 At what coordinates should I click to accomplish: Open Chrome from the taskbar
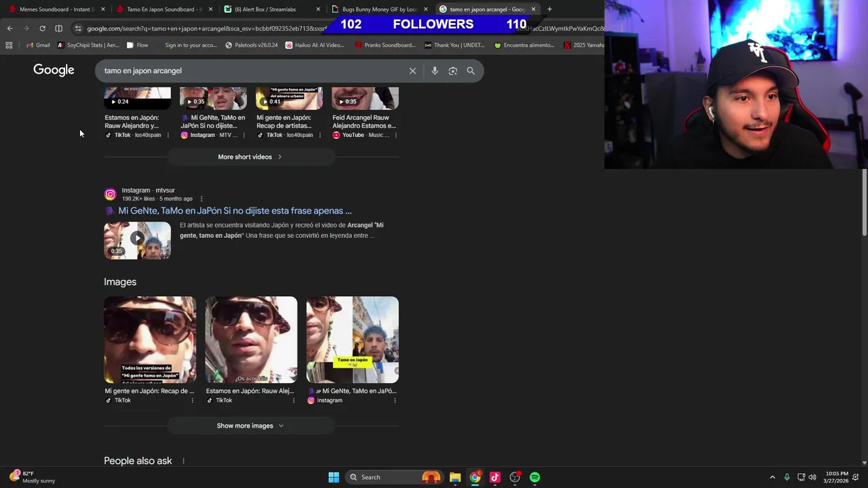pos(475,477)
